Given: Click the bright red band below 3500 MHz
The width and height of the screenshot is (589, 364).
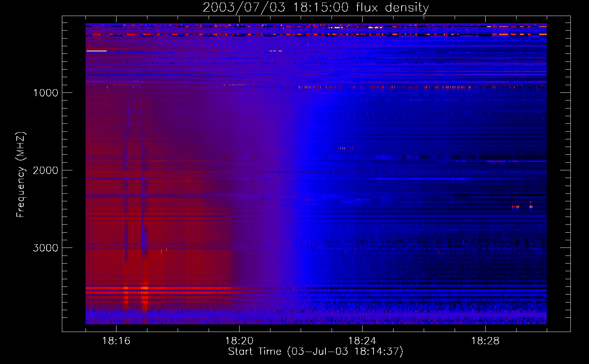Looking at the screenshot, I should click(x=160, y=288).
